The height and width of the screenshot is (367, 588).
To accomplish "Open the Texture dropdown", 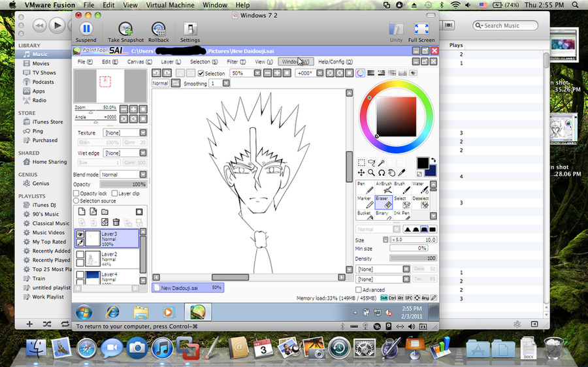I will tap(143, 133).
